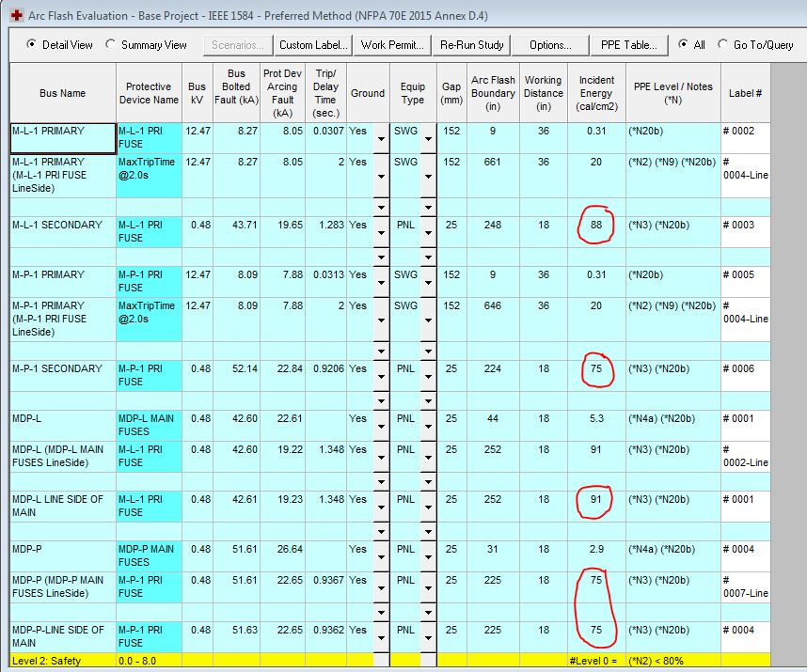807x672 pixels.
Task: Open Ground dropdown for MDP-L LINE SIDE OF MAIN row
Action: click(381, 507)
